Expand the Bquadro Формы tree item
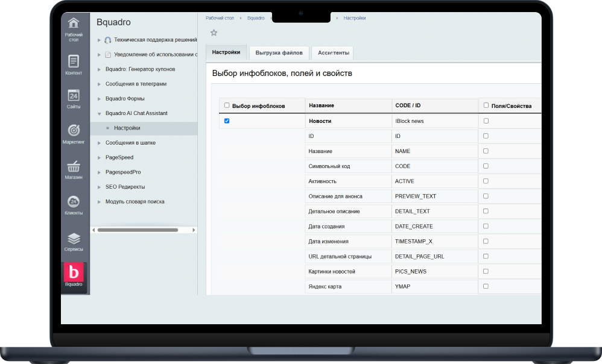Image resolution: width=602 pixels, height=364 pixels. 100,99
